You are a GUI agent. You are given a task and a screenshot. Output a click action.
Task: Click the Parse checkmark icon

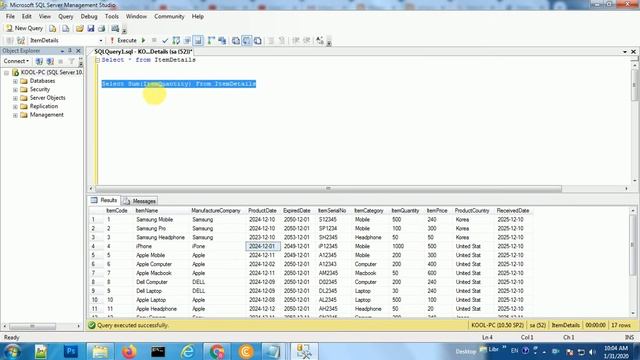coord(165,40)
